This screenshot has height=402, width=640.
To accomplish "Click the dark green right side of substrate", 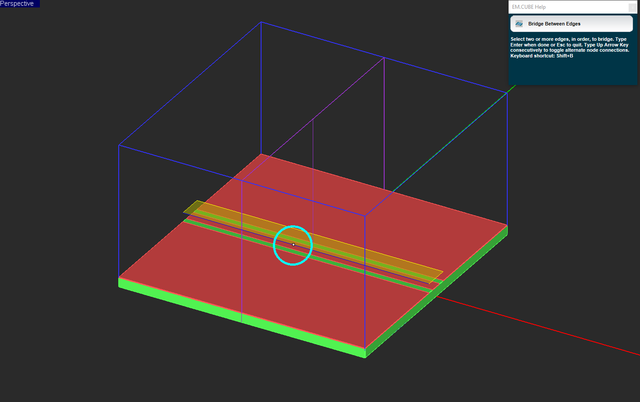I will coord(436,291).
